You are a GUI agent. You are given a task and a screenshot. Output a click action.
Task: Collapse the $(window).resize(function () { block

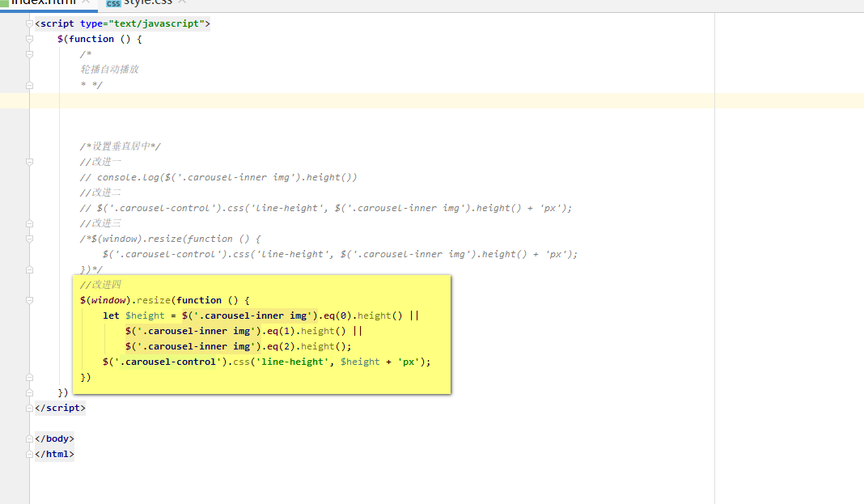tap(29, 300)
